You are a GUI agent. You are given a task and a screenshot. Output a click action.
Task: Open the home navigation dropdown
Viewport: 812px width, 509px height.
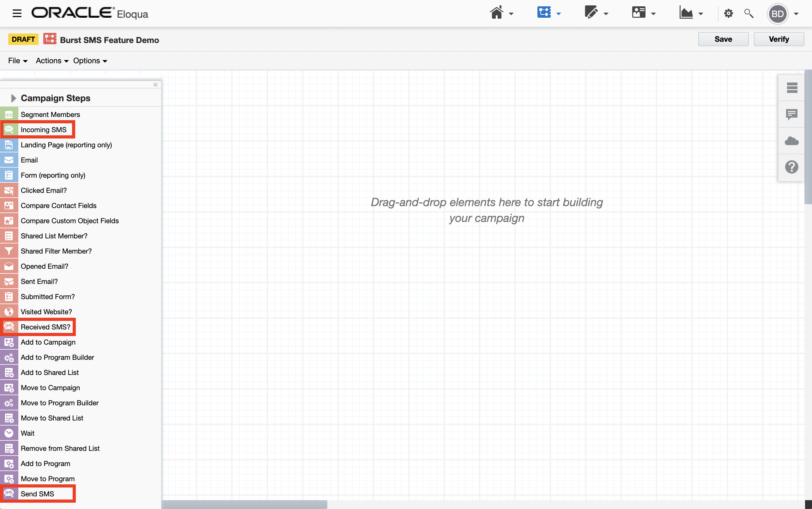pyautogui.click(x=501, y=14)
